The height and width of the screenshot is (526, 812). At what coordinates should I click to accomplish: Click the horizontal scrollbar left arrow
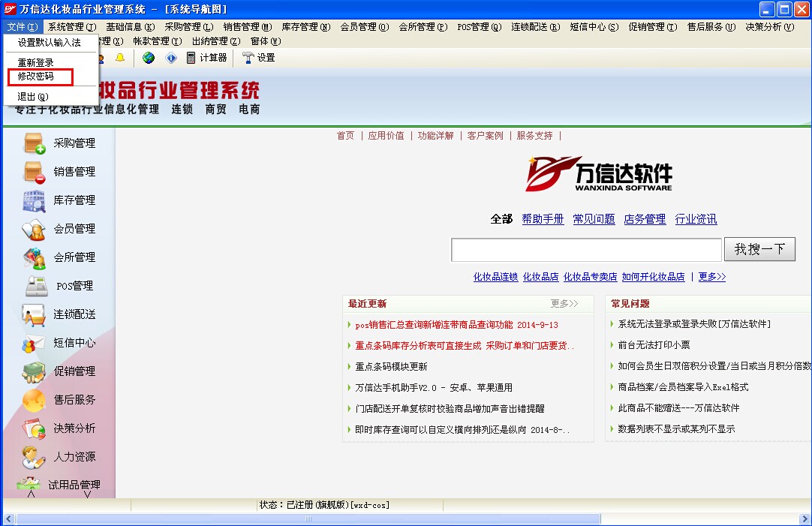tap(8, 519)
